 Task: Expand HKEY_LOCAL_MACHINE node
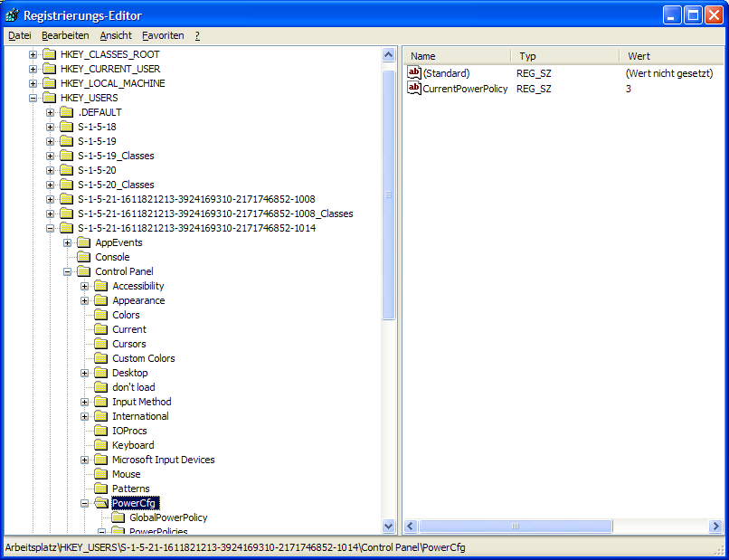pyautogui.click(x=33, y=84)
